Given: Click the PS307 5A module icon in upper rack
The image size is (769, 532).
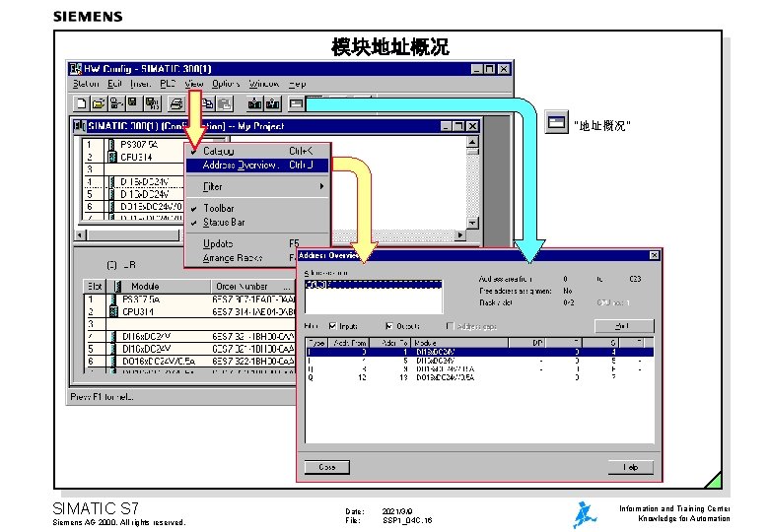Looking at the screenshot, I should (x=111, y=145).
